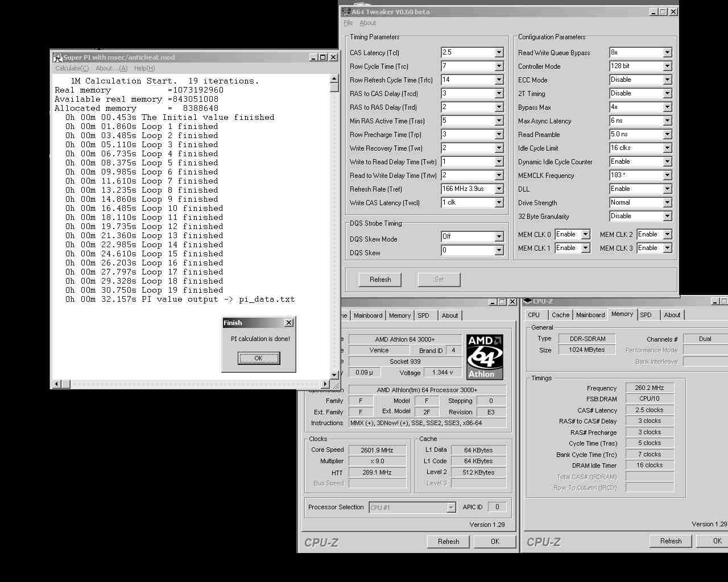
Task: Expand Write CAS Latency (Twcl) dropdown
Action: point(499,202)
